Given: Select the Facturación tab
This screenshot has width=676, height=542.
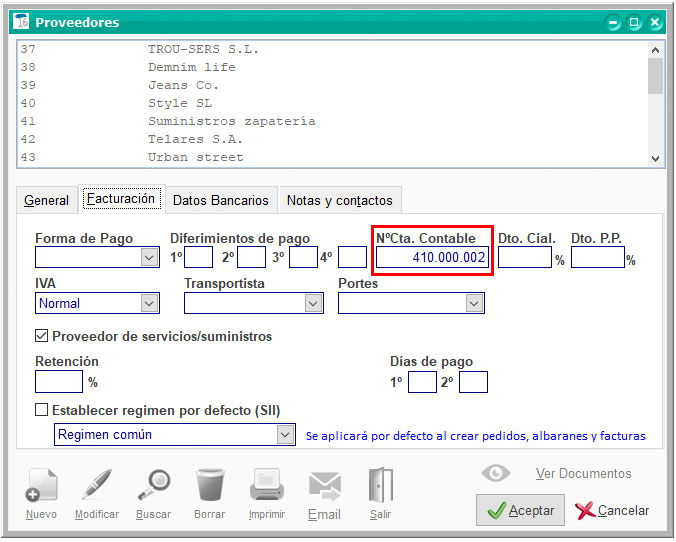Looking at the screenshot, I should pyautogui.click(x=121, y=199).
